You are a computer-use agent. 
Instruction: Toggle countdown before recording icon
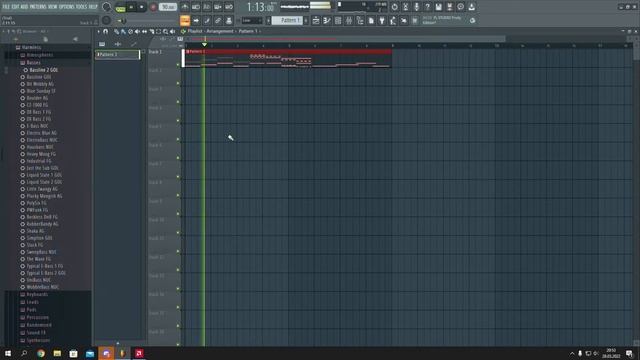[207, 7]
